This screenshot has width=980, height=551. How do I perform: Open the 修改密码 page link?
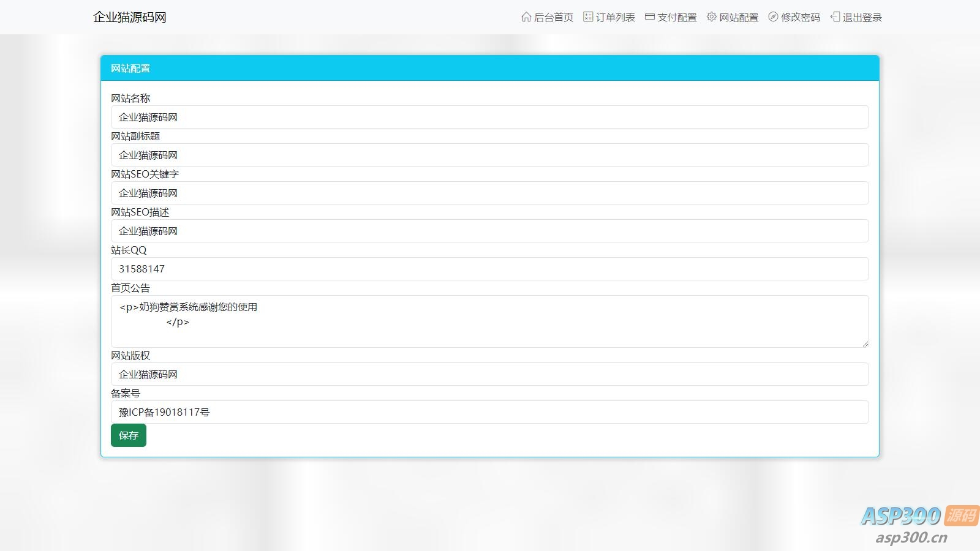coord(800,18)
